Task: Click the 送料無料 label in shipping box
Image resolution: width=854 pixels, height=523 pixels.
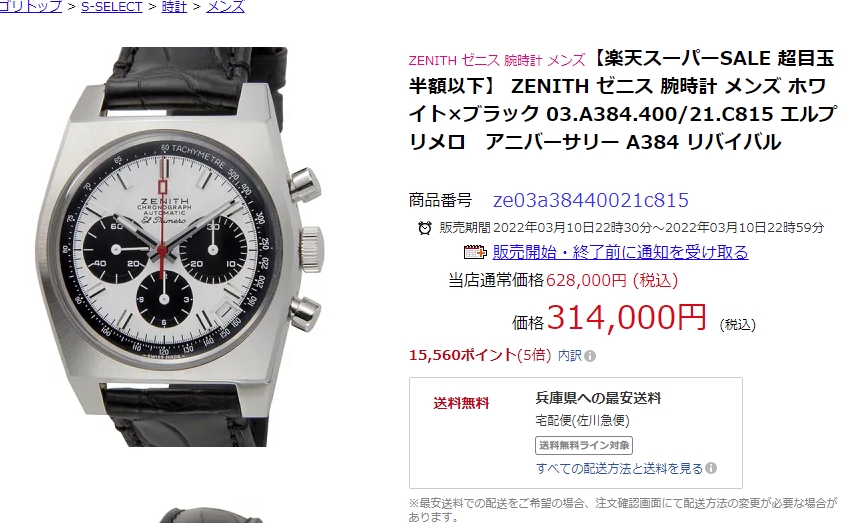Action: coord(461,403)
